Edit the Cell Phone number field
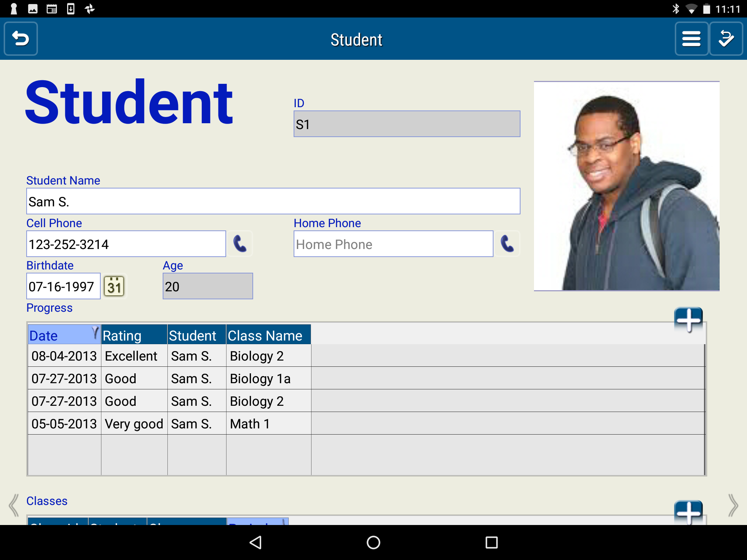The height and width of the screenshot is (560, 747). pyautogui.click(x=126, y=244)
